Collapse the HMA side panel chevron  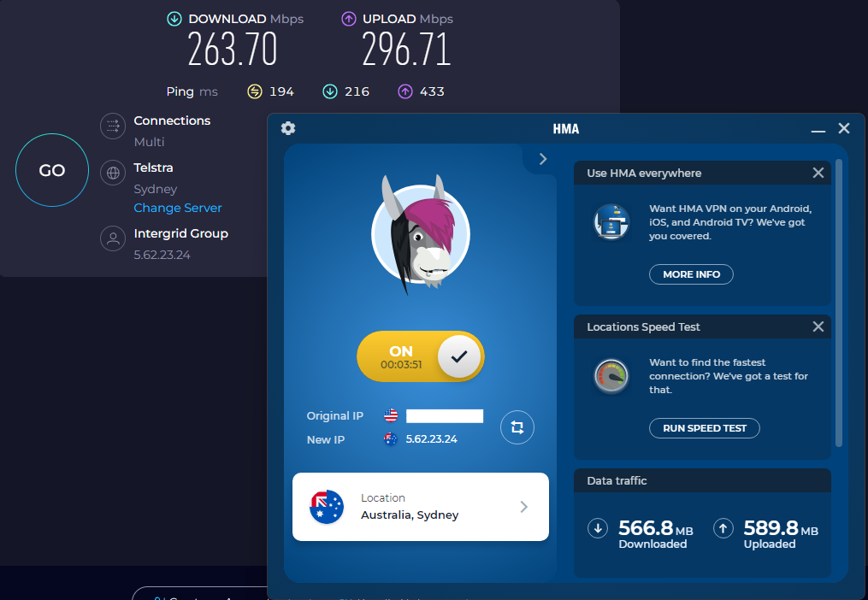pyautogui.click(x=542, y=160)
